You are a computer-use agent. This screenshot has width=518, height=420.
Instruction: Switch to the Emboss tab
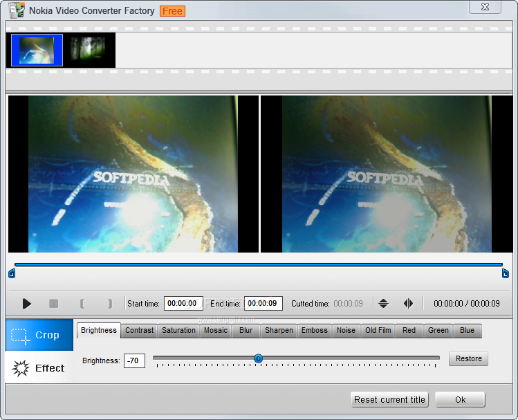[315, 331]
